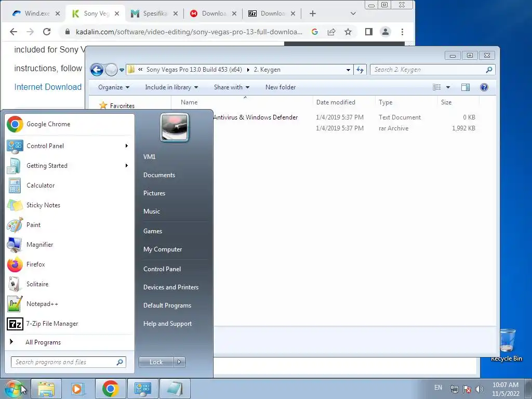The image size is (532, 399).
Task: Open Chrome profile avatar
Action: coord(385,32)
